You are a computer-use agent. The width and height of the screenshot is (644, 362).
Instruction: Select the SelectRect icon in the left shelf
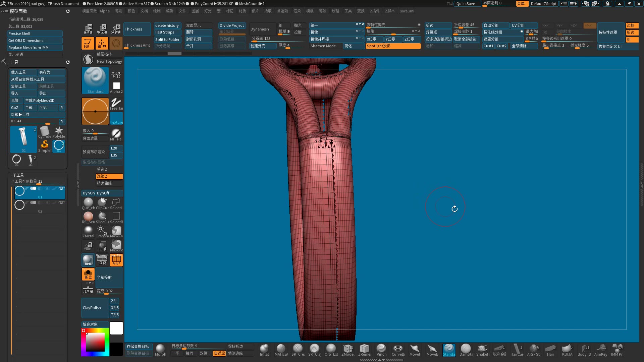tap(116, 216)
